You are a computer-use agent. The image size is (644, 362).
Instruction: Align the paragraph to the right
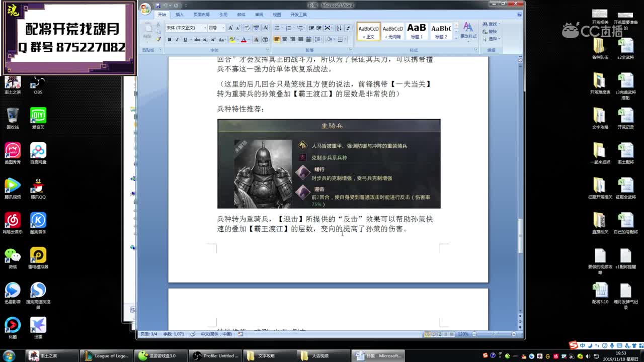pos(293,39)
